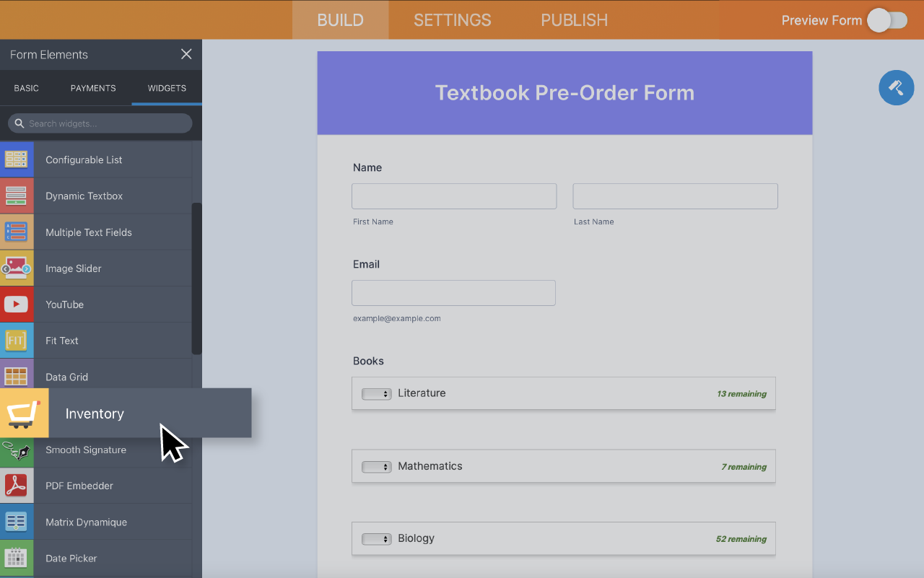Screen dimensions: 924x578
Task: Click the Date Picker widget icon
Action: point(16,558)
